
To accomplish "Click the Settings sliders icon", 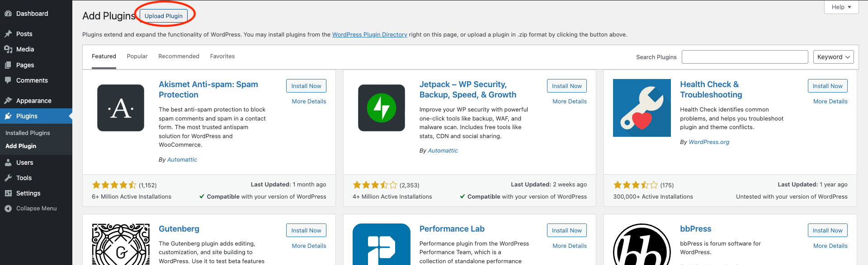I will coord(8,193).
